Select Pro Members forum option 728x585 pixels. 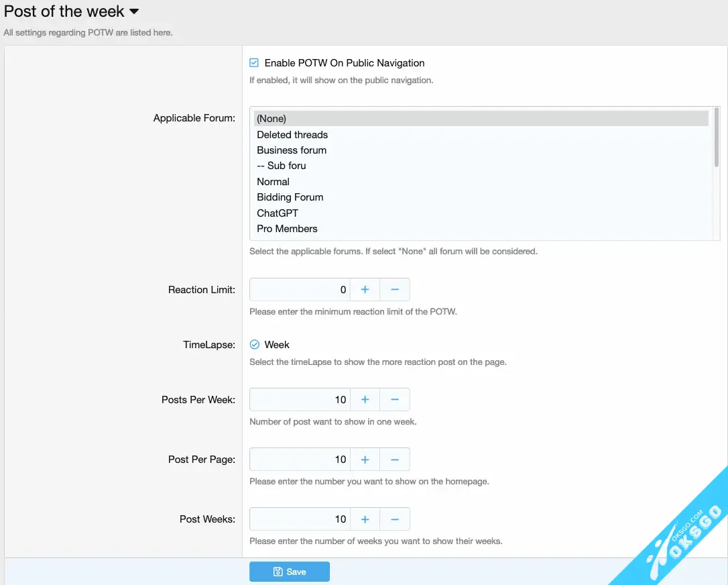287,229
